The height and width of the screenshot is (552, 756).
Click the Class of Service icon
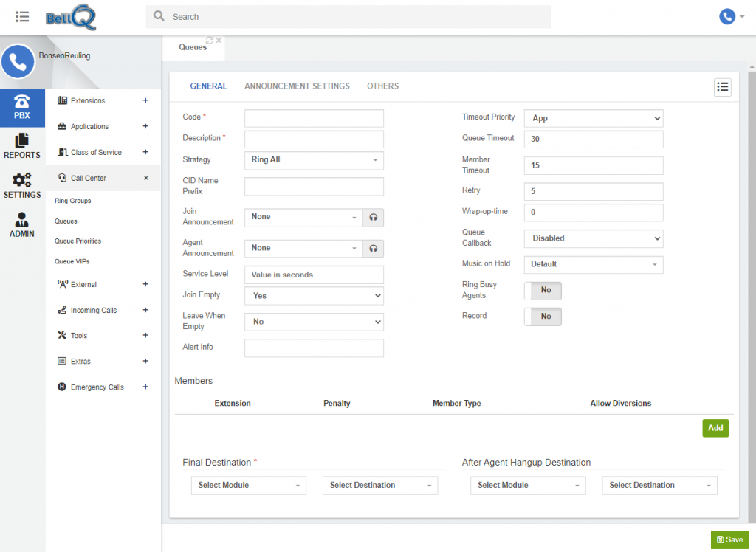(x=62, y=152)
